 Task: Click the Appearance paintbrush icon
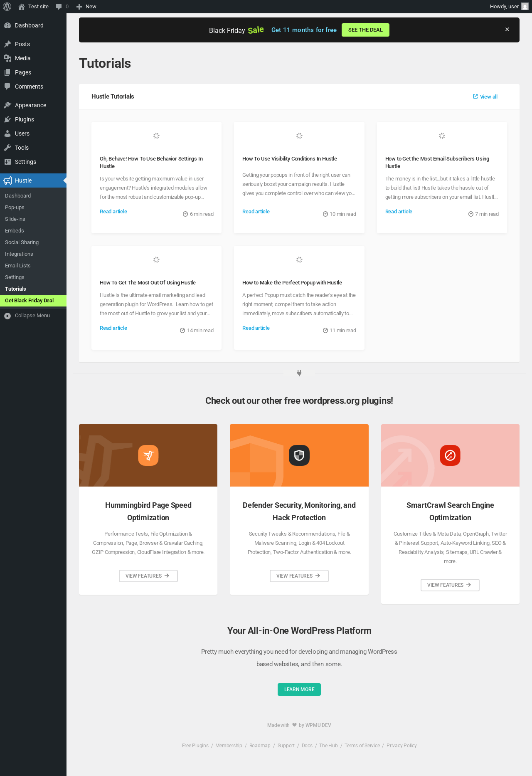(x=7, y=105)
